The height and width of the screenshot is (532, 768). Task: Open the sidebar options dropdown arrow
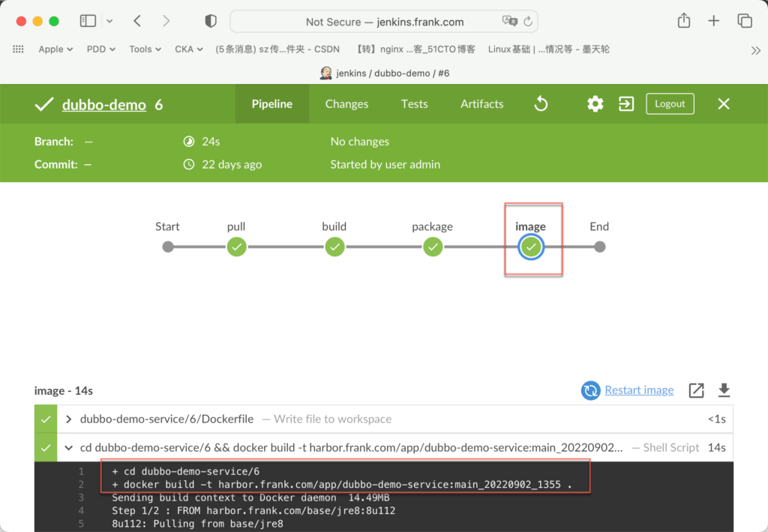[109, 21]
